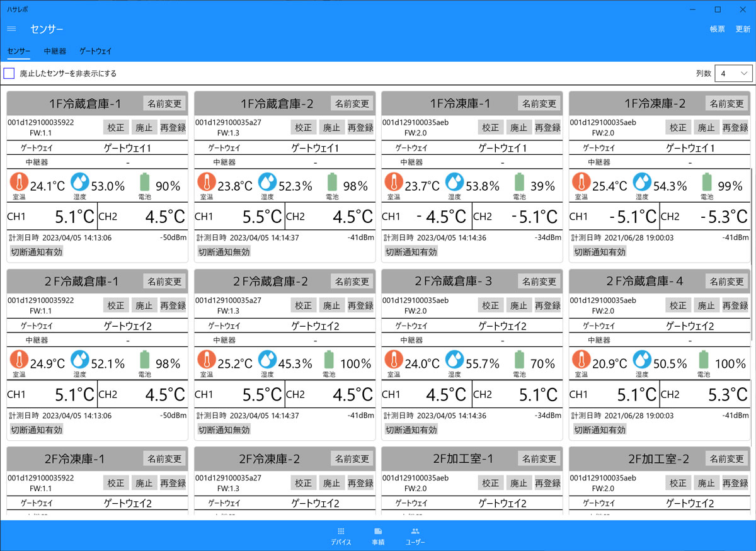Toggle 切断通知有効 on 2F冷蔵倉庫-1 card

(x=37, y=429)
